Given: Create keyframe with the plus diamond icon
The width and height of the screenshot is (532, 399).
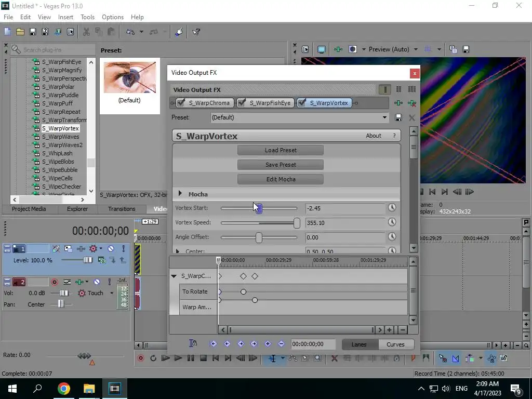Looking at the screenshot, I should pos(268,344).
